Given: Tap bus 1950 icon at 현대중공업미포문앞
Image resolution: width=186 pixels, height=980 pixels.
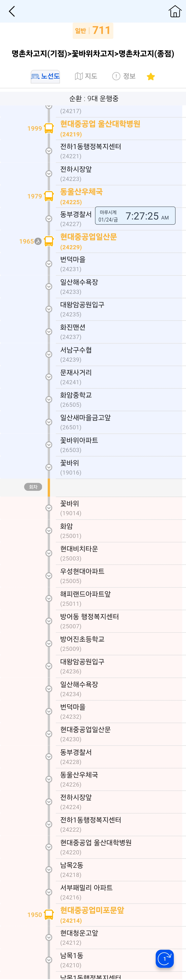Looking at the screenshot, I should 49,914.
